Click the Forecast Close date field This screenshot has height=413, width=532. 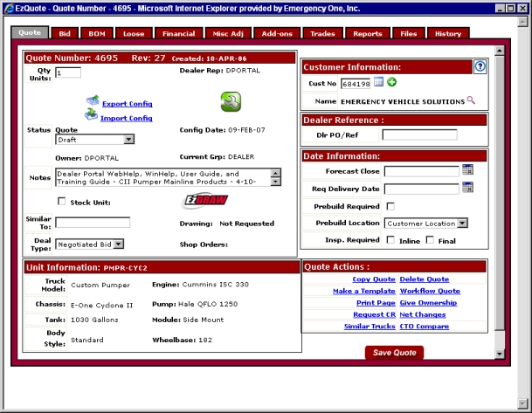[x=422, y=171]
